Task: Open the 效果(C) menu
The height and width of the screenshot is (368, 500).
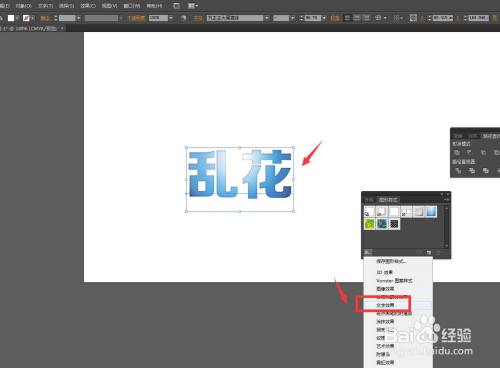Action: (88, 6)
